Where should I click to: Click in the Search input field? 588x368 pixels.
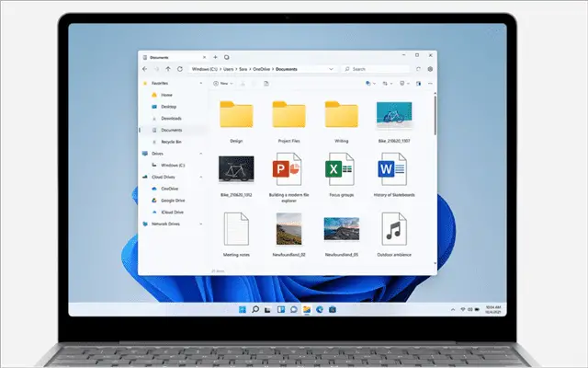tap(376, 69)
